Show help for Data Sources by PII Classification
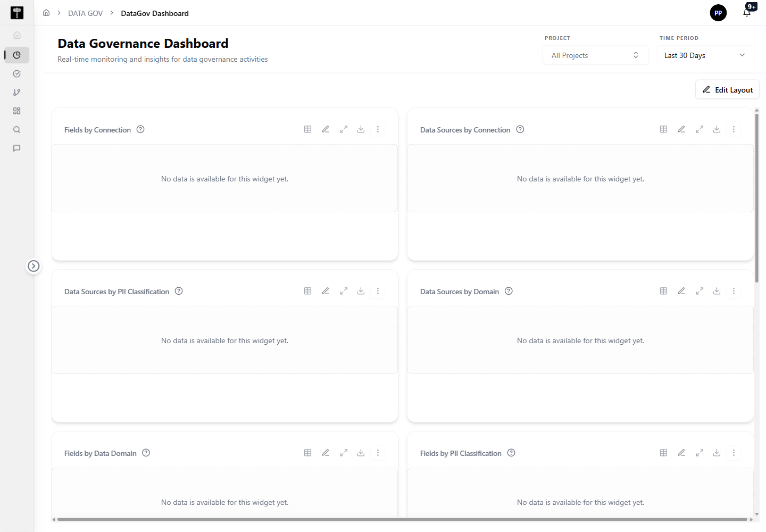The width and height of the screenshot is (766, 532). pos(179,291)
